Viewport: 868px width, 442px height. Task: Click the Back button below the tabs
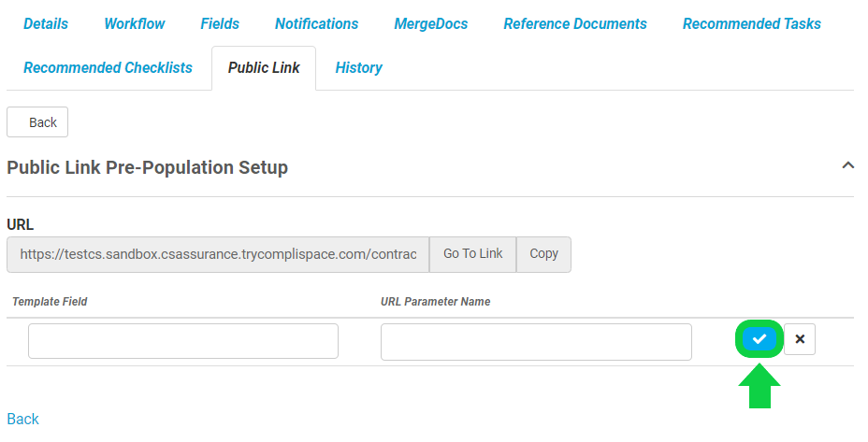click(x=37, y=121)
